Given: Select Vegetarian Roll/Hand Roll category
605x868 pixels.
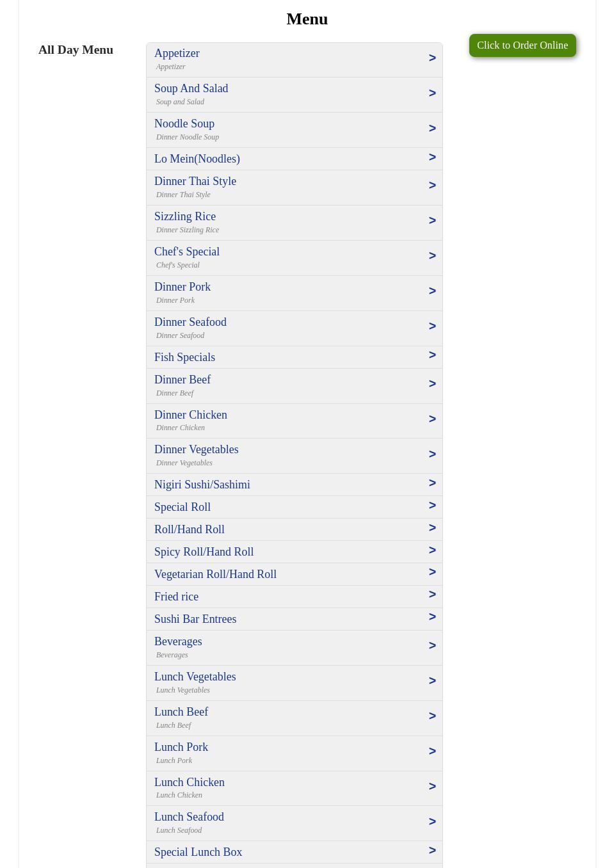Looking at the screenshot, I should click(x=215, y=574).
